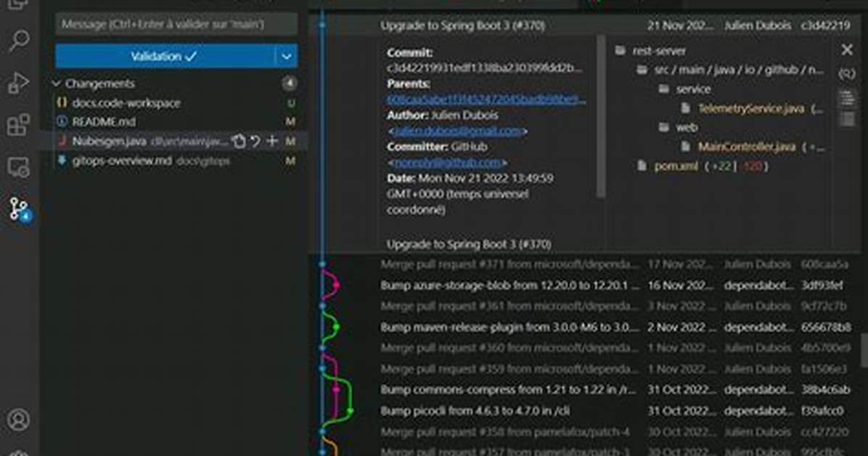Click the open-file icon on Nubesgen.java row

click(x=239, y=142)
